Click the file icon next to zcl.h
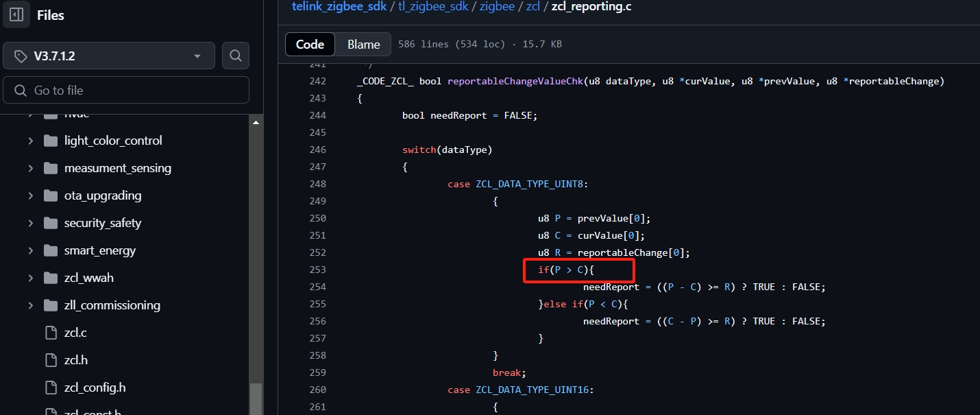980x415 pixels. [50, 360]
